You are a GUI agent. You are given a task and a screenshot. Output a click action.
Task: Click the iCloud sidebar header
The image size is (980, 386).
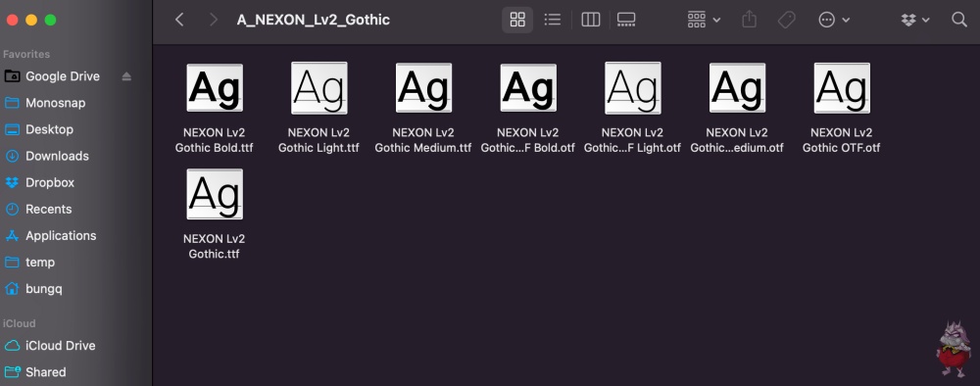[x=20, y=323]
